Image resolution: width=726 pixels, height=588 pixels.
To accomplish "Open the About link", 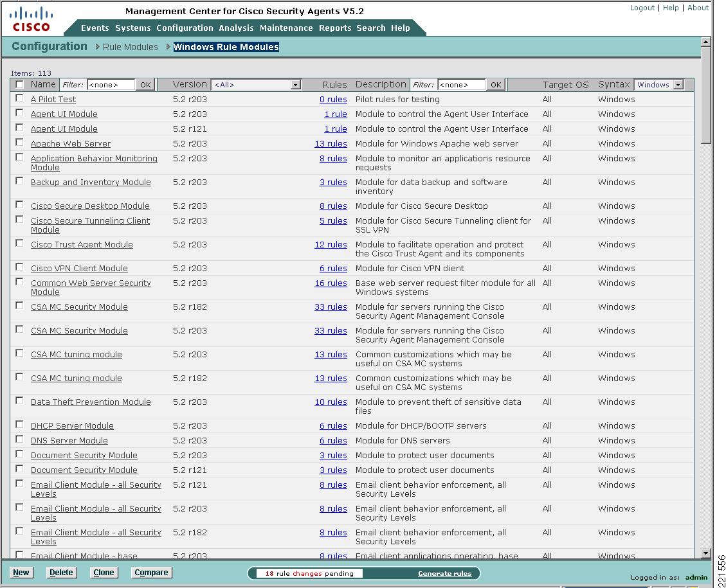I will 698,8.
